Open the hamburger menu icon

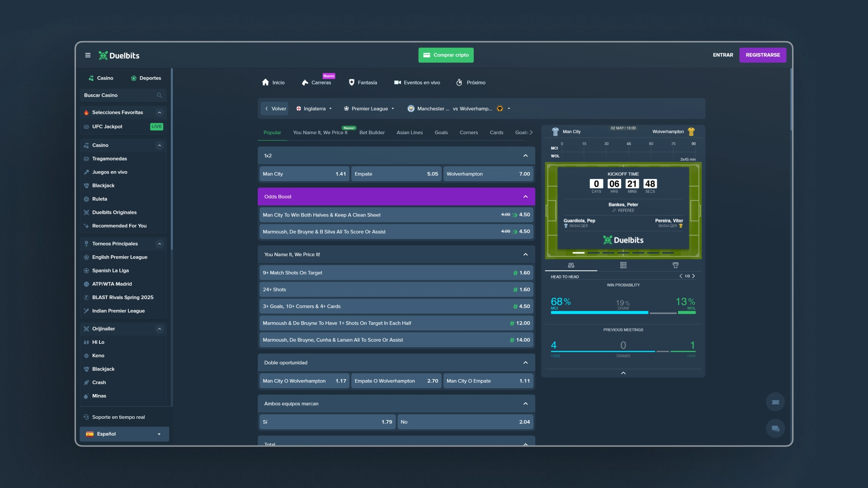point(88,55)
